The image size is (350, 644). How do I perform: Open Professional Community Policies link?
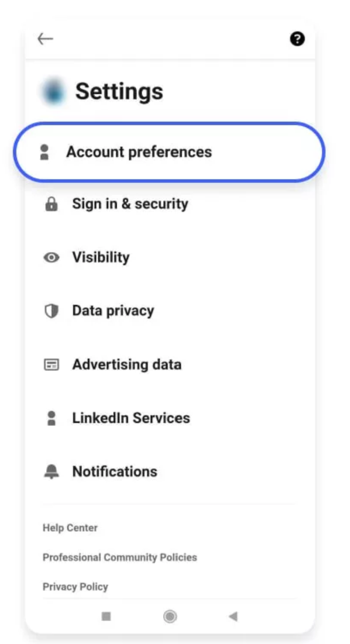pyautogui.click(x=120, y=557)
